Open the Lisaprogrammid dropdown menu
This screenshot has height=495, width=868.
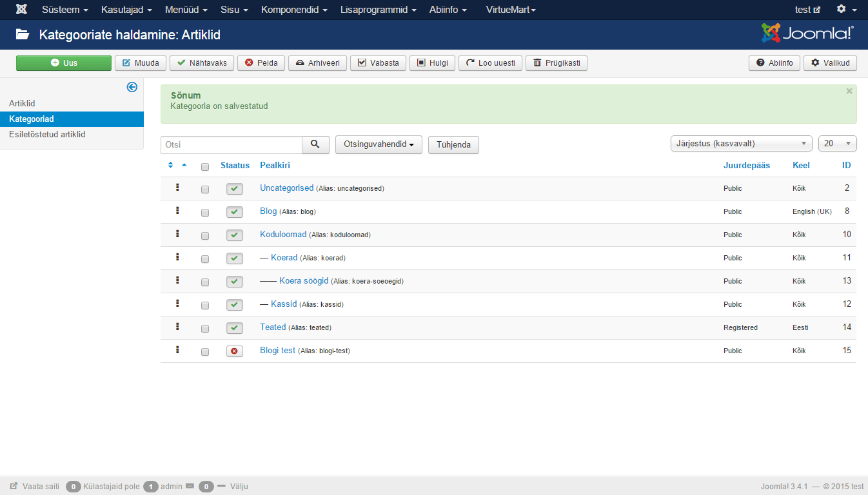[x=378, y=10]
